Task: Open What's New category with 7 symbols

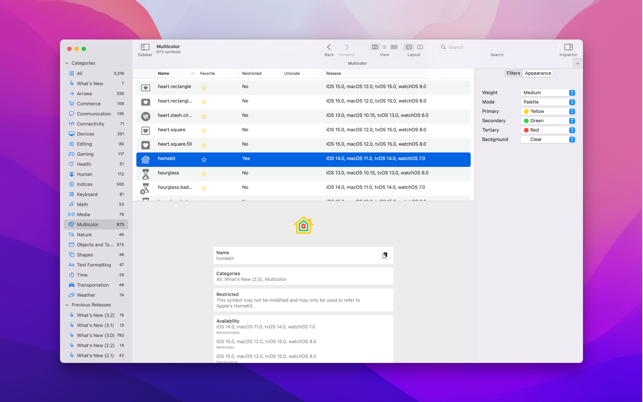Action: click(96, 83)
